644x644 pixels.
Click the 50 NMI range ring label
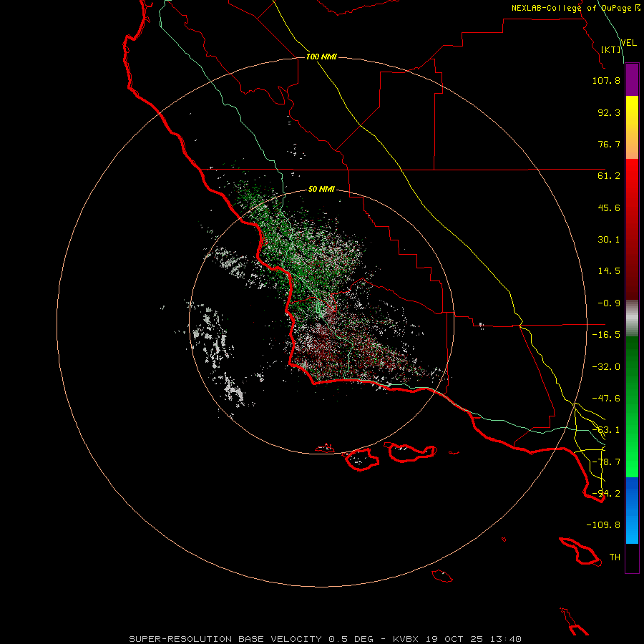pyautogui.click(x=321, y=190)
